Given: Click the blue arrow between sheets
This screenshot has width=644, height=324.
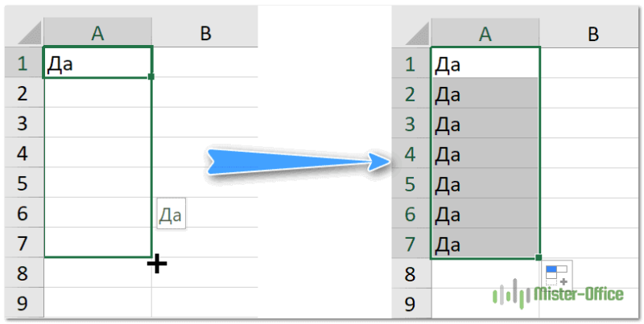Looking at the screenshot, I should point(297,160).
